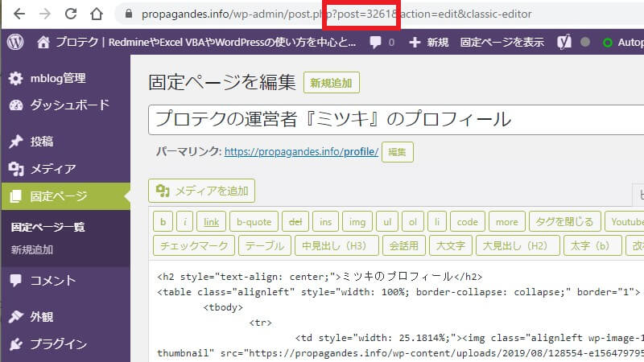644x362 pixels.
Task: Click the page title input field
Action: 394,119
